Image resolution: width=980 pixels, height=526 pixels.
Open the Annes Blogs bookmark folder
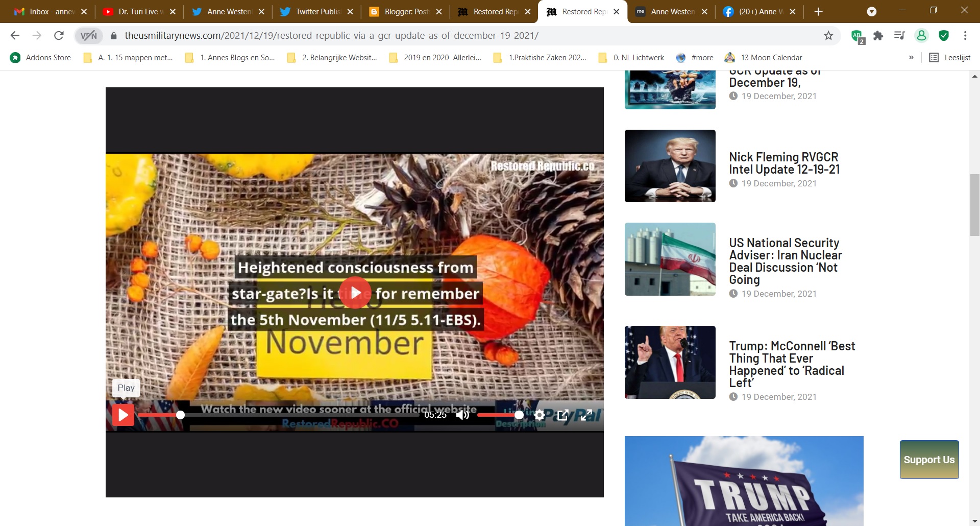230,58
